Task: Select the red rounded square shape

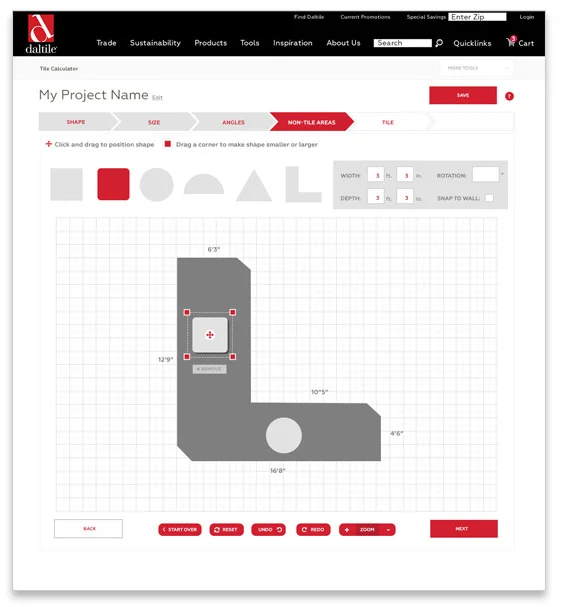Action: pyautogui.click(x=113, y=184)
